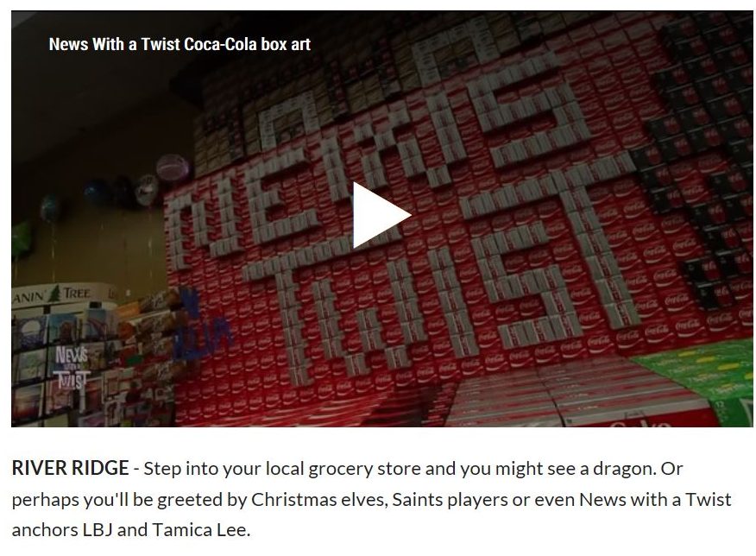Click the name 'Tamica Lee' in article
Image resolution: width=756 pixels, height=556 pixels.
point(202,529)
